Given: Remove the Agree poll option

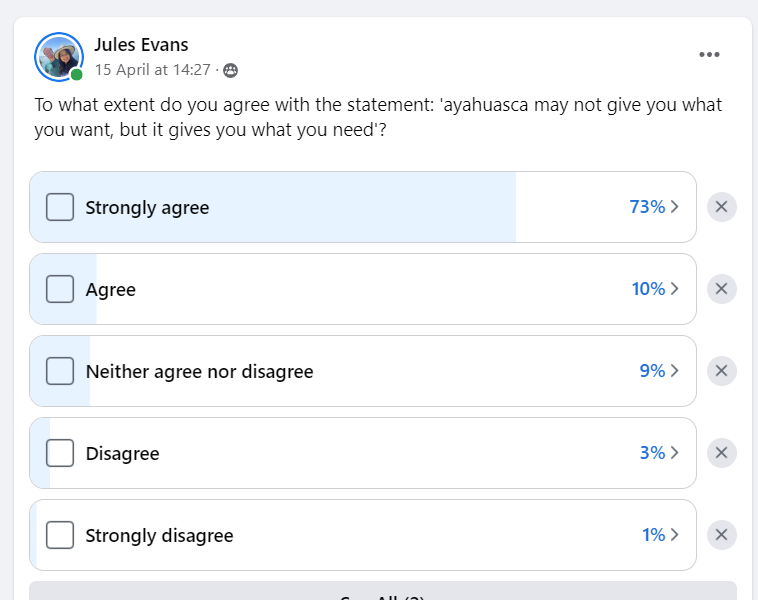Looking at the screenshot, I should click(x=721, y=289).
